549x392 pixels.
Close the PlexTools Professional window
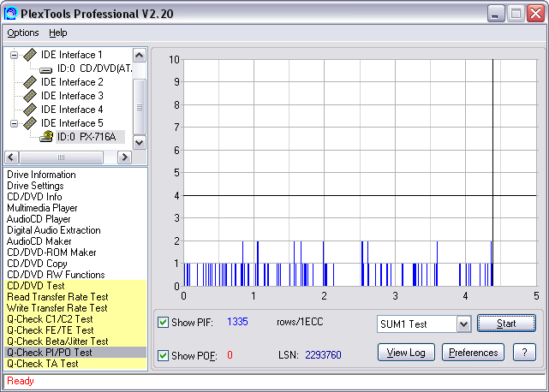535,14
